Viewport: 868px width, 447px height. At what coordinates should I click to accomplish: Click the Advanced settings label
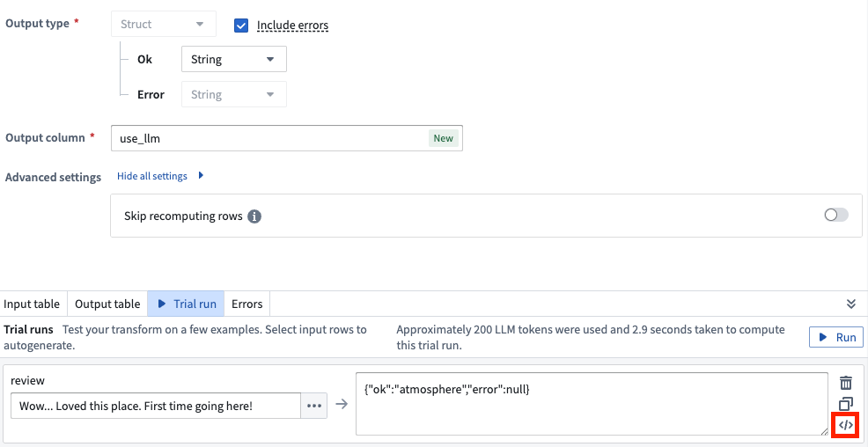tap(53, 177)
